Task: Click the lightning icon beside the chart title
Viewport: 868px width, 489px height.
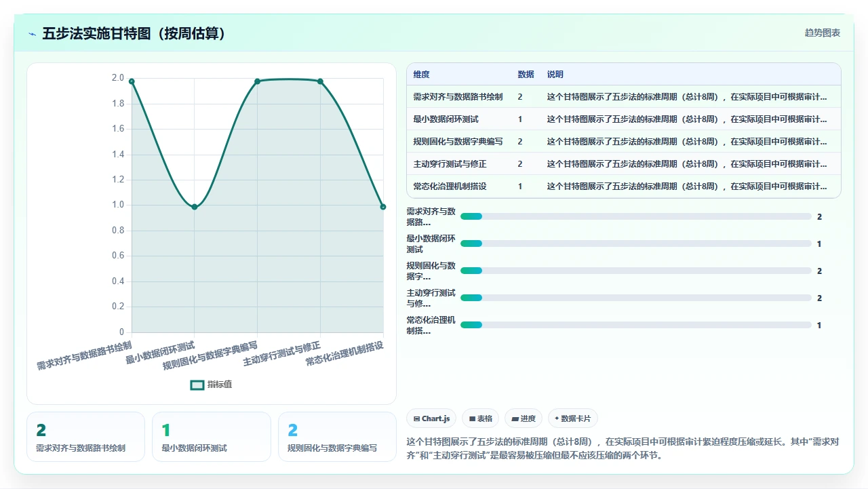Action: [32, 34]
